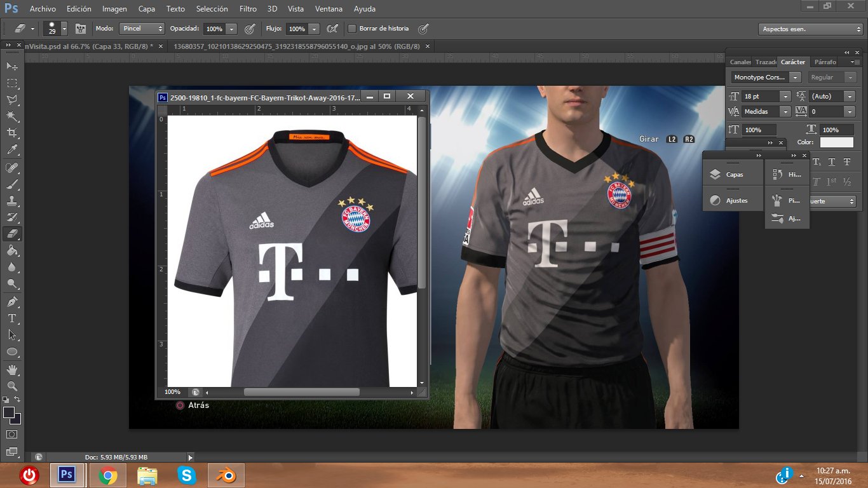Select the Brush tool
868x488 pixels.
pos(12,184)
